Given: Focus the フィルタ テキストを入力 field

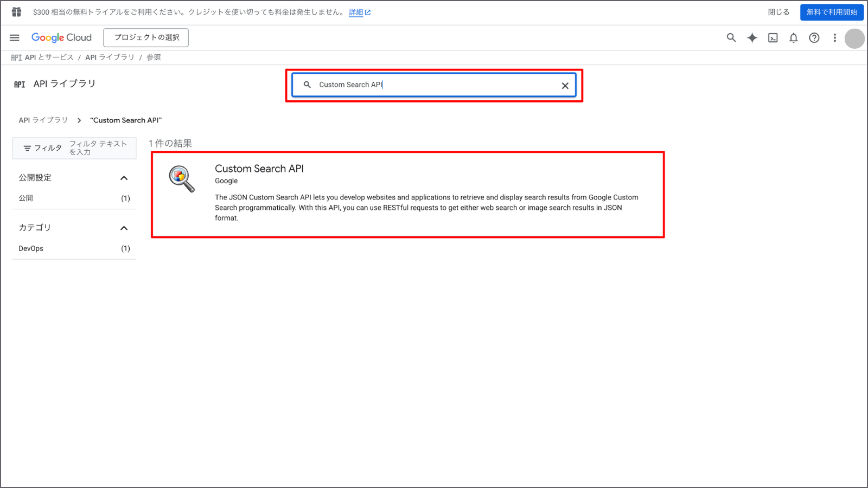Looking at the screenshot, I should click(98, 148).
